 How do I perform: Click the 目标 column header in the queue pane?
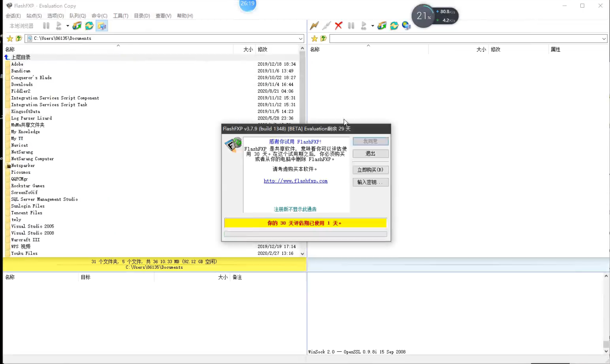86,277
